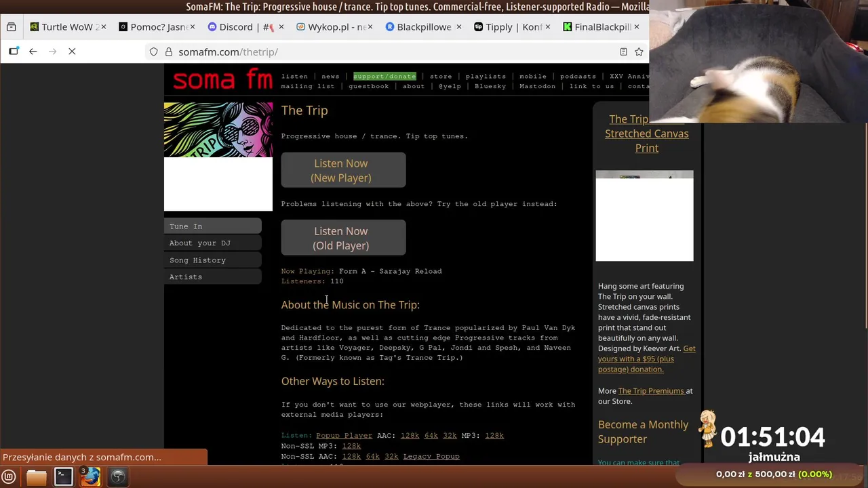Open the Legacy Popup link

coord(431,457)
